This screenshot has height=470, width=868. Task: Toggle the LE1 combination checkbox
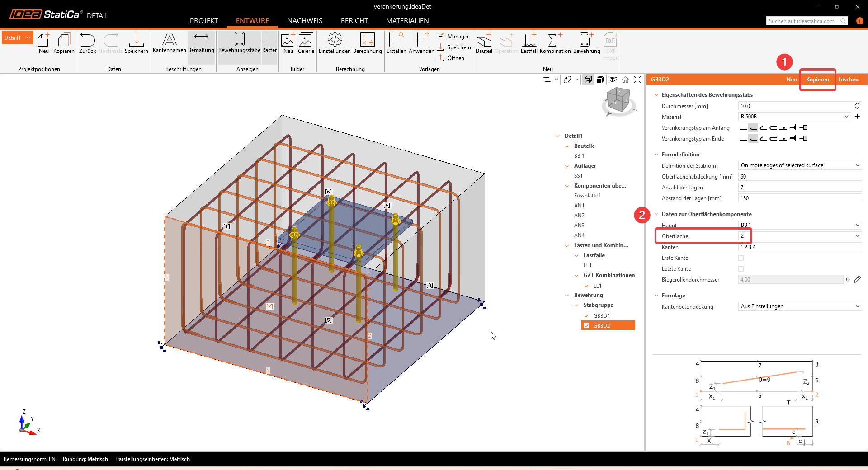click(586, 286)
